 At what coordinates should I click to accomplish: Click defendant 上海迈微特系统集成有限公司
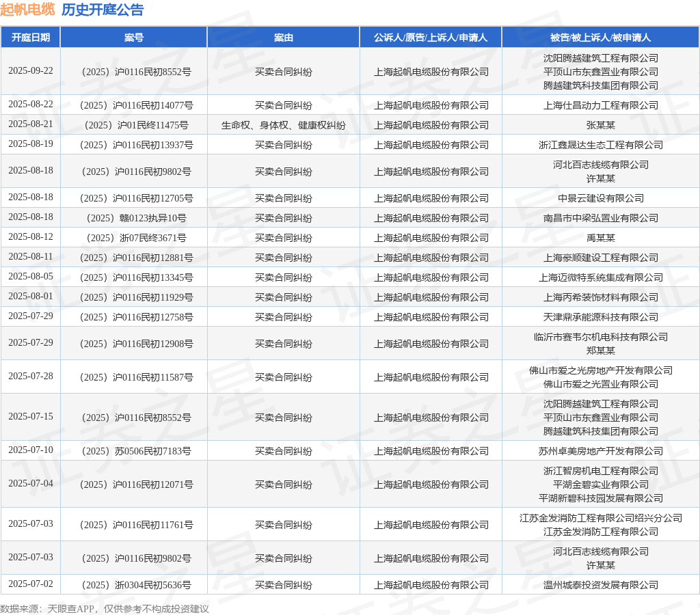600,277
